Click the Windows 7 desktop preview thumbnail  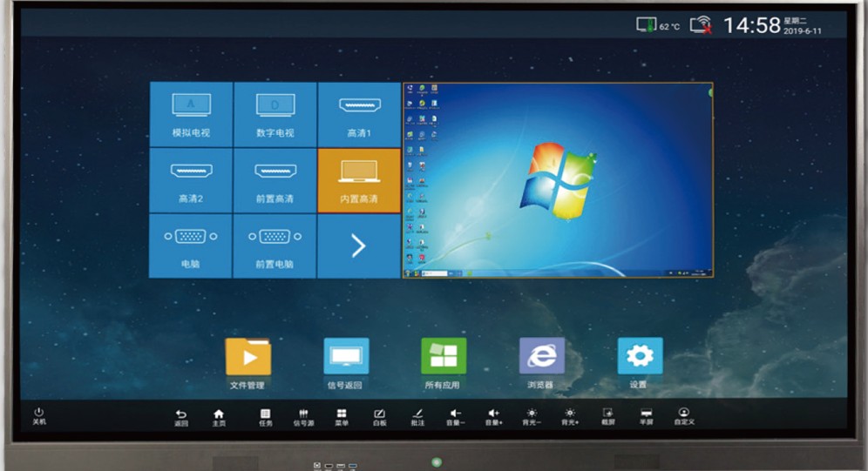[x=558, y=180]
